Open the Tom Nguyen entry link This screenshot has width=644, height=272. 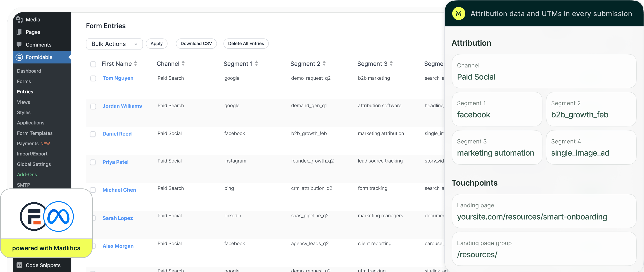tap(118, 78)
